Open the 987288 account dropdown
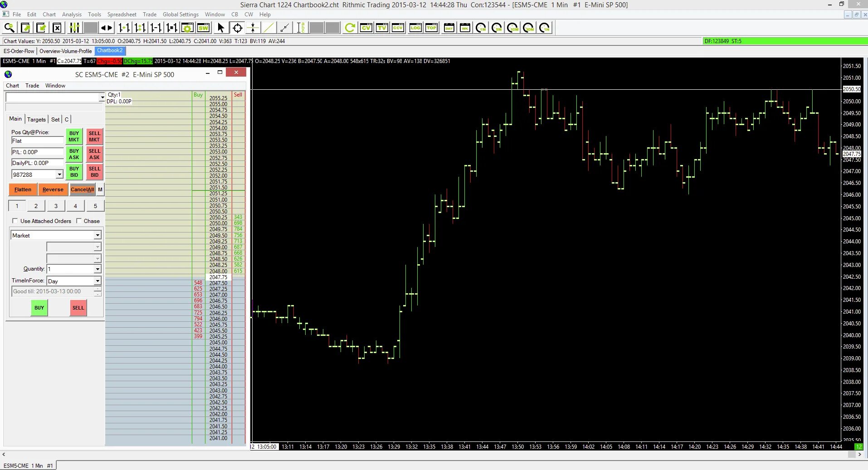868x470 pixels. [59, 174]
